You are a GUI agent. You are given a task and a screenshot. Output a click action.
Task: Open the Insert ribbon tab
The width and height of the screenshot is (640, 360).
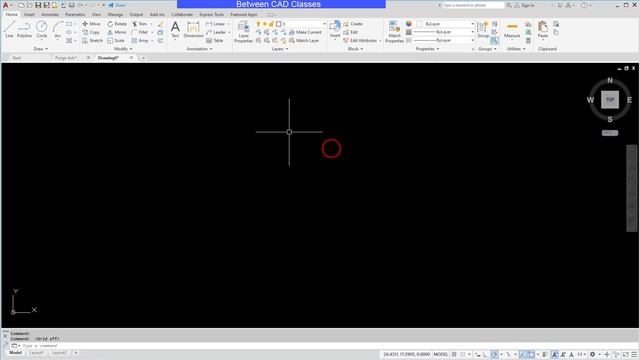(29, 14)
